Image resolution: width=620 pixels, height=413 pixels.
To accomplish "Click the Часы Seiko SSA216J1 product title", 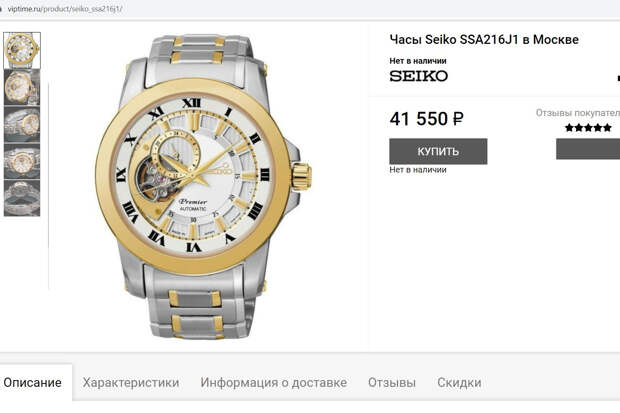I will point(484,40).
